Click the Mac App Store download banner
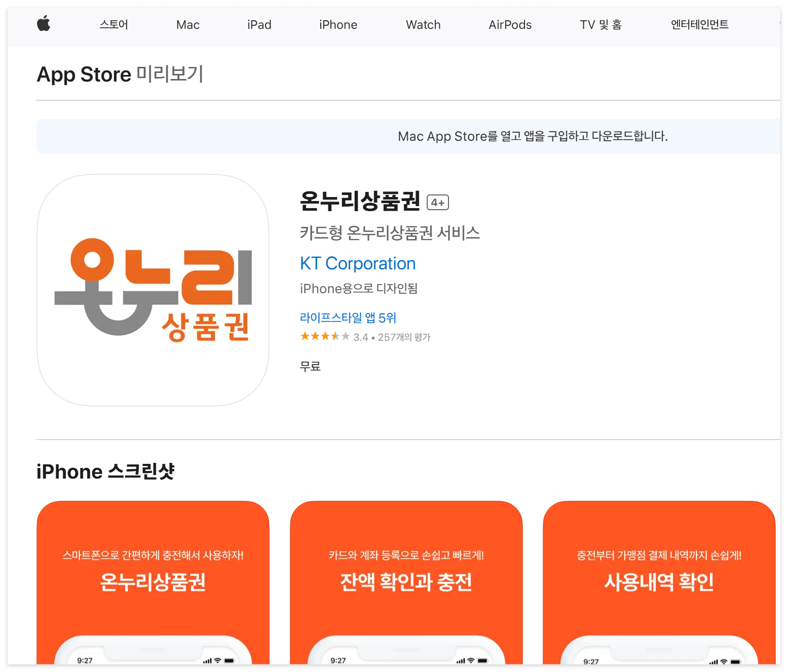The width and height of the screenshot is (788, 672). pyautogui.click(x=533, y=136)
